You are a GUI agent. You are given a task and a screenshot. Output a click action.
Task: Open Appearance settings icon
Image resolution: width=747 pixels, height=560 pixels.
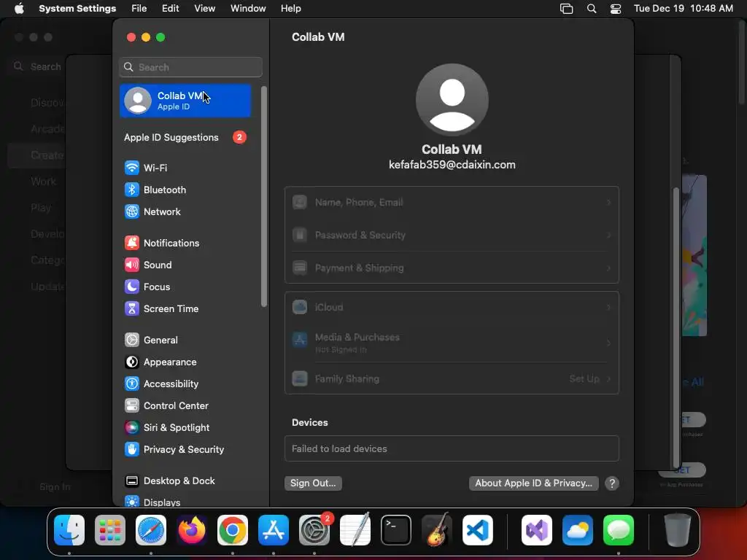coord(131,362)
